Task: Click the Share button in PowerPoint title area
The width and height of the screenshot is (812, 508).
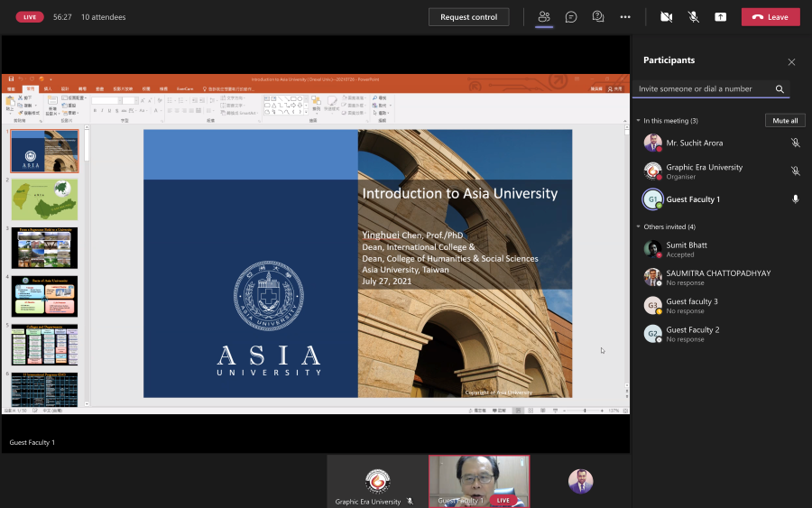Action: [614, 89]
